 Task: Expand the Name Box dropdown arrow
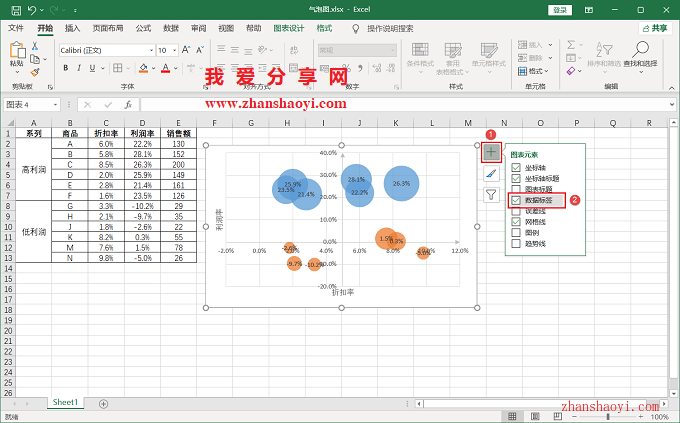(x=55, y=105)
